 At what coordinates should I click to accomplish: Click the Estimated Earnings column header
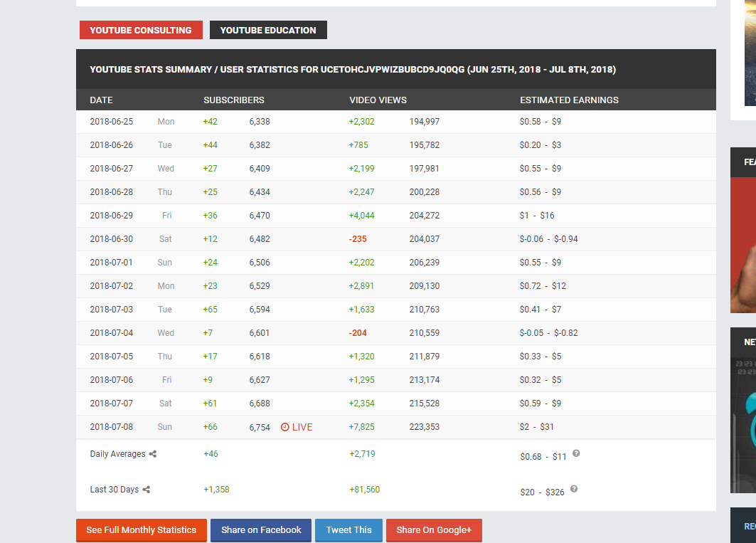(x=569, y=100)
